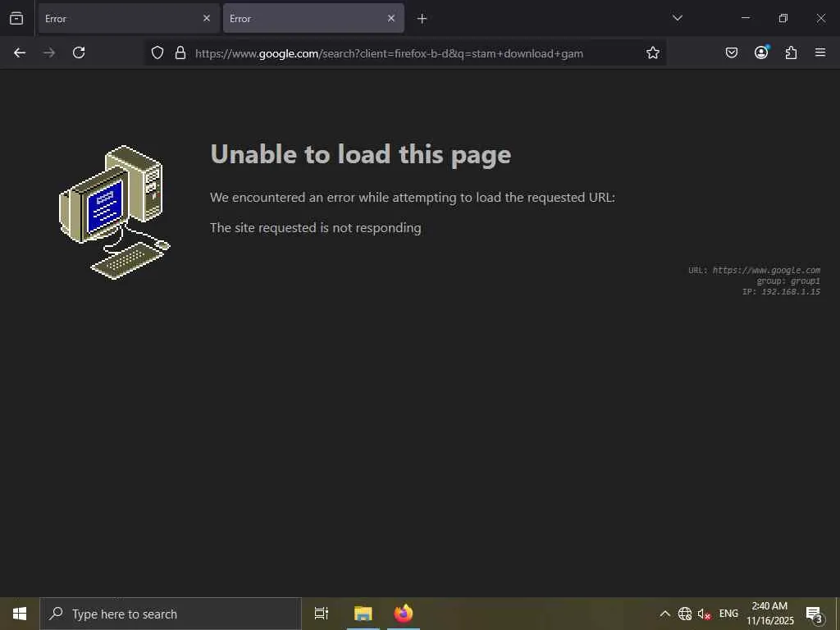Show hidden system tray icons
840x630 pixels.
coord(664,614)
